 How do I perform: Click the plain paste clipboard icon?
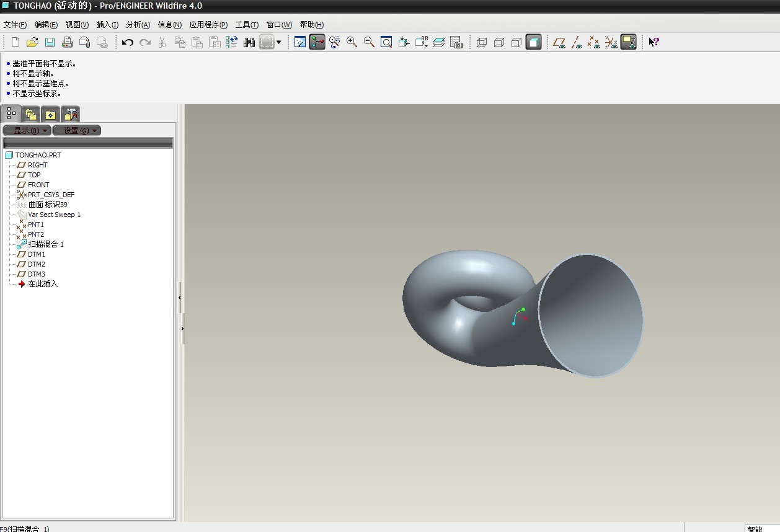coord(197,42)
